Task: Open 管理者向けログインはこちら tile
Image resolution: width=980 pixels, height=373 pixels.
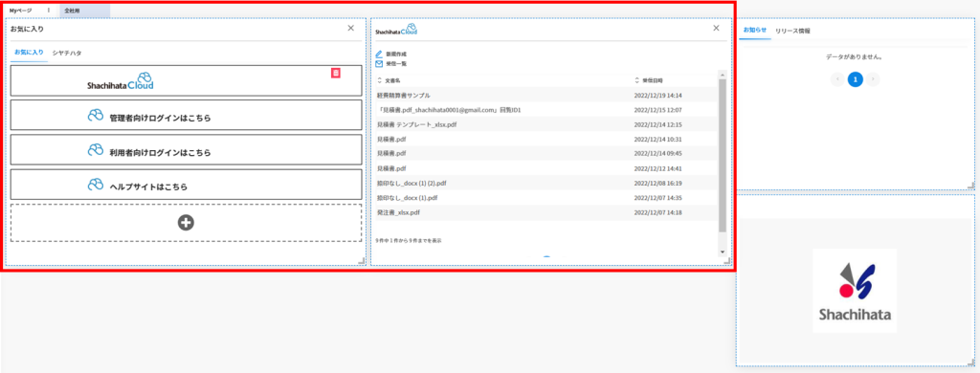Action: (187, 115)
